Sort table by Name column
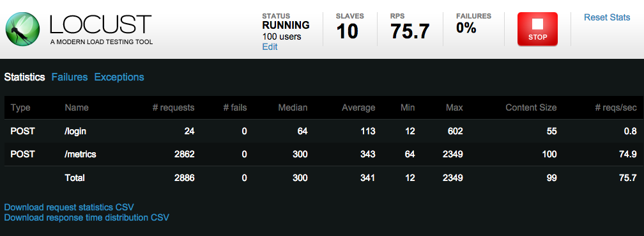The height and width of the screenshot is (236, 644). click(x=77, y=107)
